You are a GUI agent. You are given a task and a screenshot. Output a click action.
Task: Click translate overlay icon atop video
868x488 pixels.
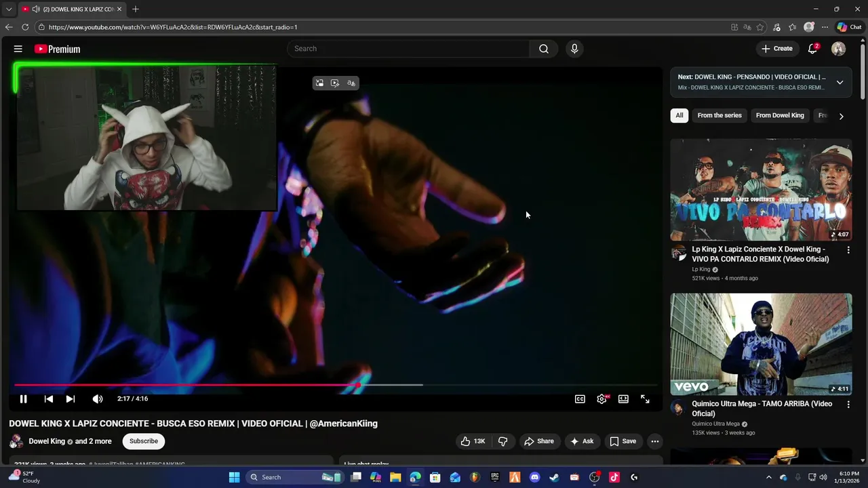coord(351,83)
